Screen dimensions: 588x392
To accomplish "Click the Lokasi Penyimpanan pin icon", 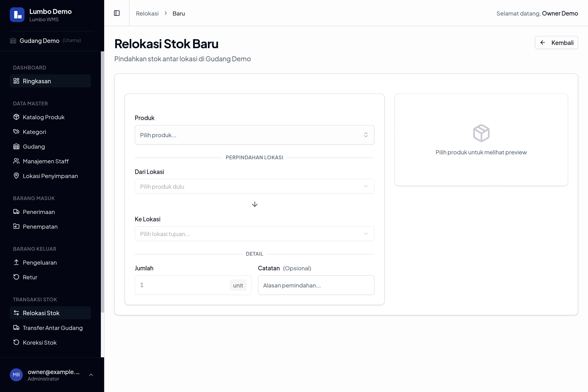I will [x=16, y=176].
